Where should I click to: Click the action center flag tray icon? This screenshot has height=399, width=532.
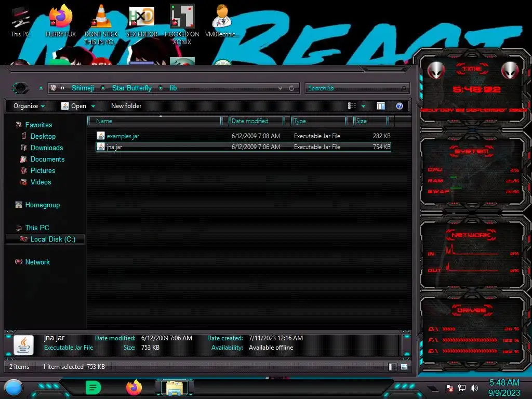click(449, 388)
